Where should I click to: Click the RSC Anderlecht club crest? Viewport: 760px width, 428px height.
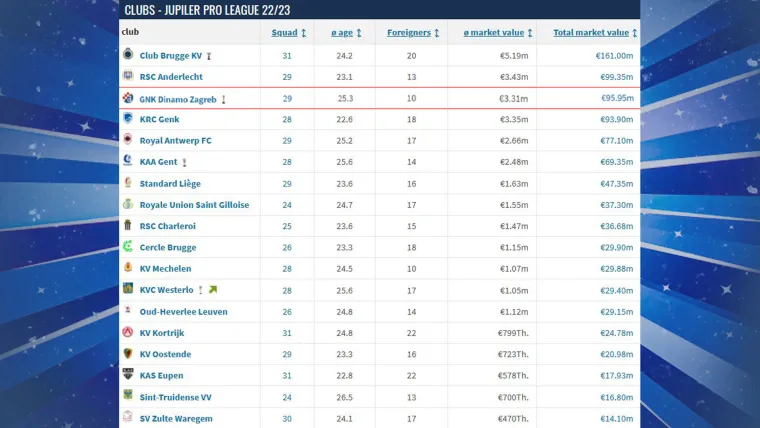[x=128, y=76]
